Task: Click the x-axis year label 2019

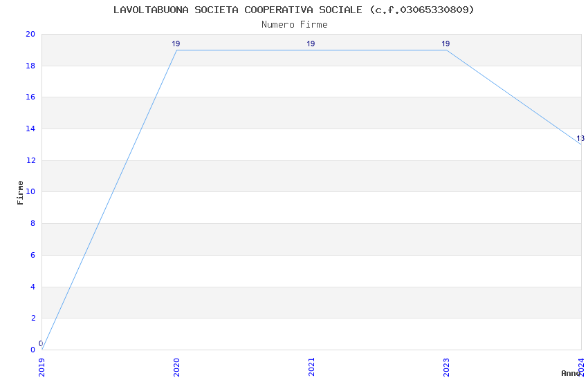Action: 42,368
